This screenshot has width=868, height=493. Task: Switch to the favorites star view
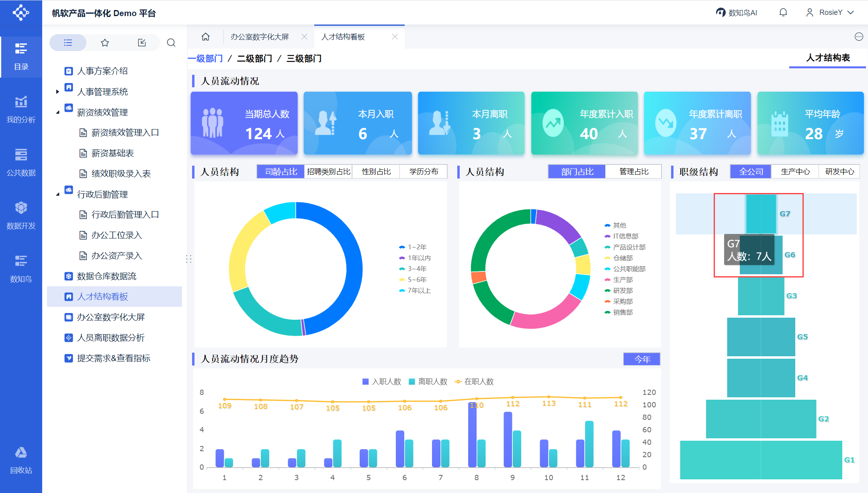tap(105, 43)
